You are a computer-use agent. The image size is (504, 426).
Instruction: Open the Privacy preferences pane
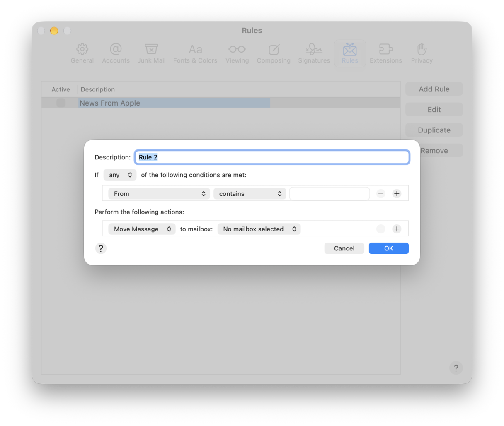[x=422, y=53]
